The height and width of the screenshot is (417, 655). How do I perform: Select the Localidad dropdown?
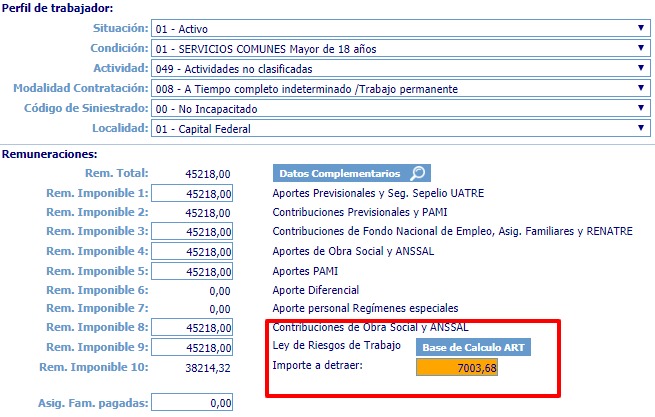[x=400, y=128]
